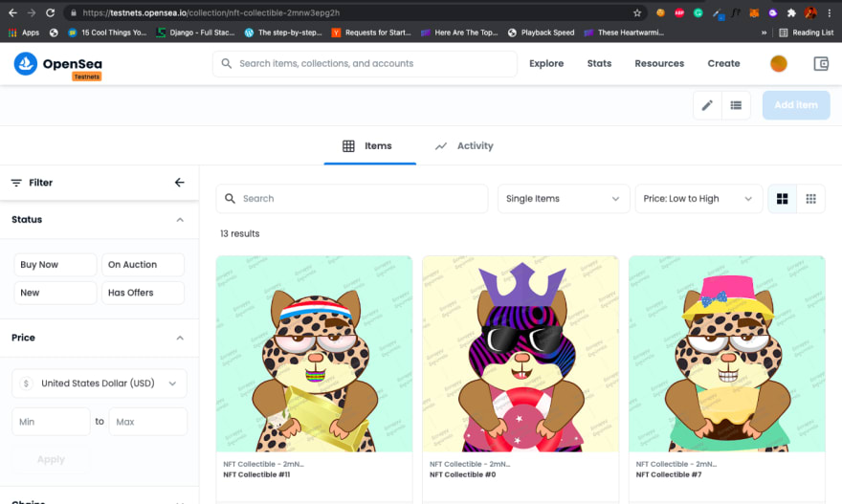
Task: Collapse filter panel with left arrow
Action: [179, 183]
